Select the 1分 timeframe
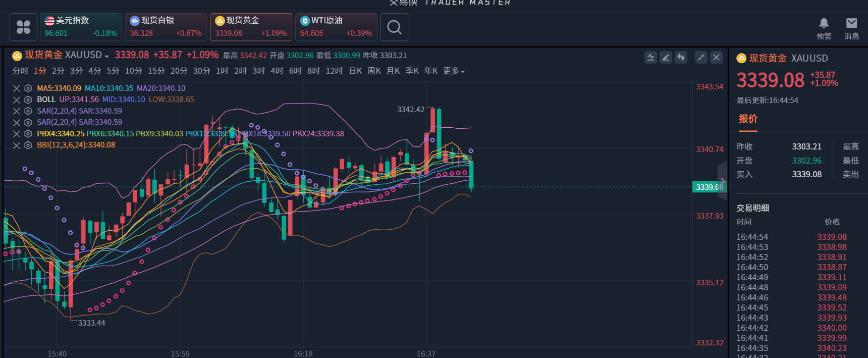Viewport: 868px width, 358px height. click(x=40, y=71)
